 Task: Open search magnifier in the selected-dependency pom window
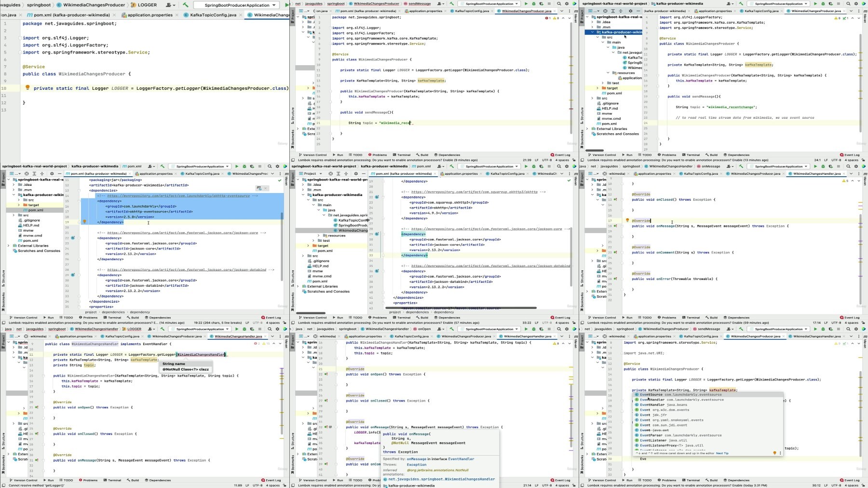click(x=270, y=167)
